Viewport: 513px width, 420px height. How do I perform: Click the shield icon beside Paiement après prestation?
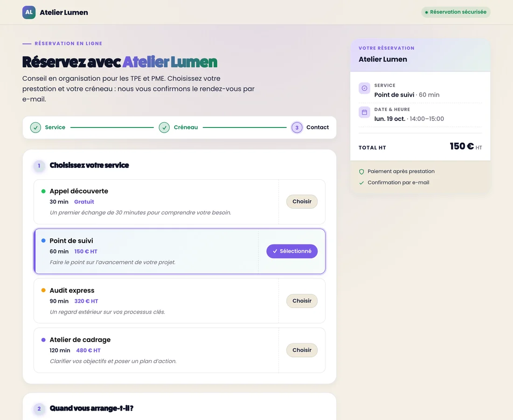(x=361, y=172)
